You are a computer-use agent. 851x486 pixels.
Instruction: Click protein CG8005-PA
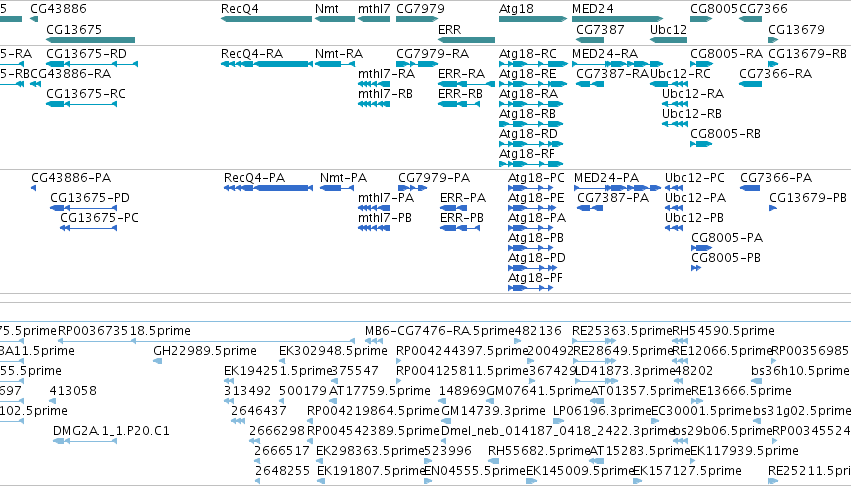[702, 248]
